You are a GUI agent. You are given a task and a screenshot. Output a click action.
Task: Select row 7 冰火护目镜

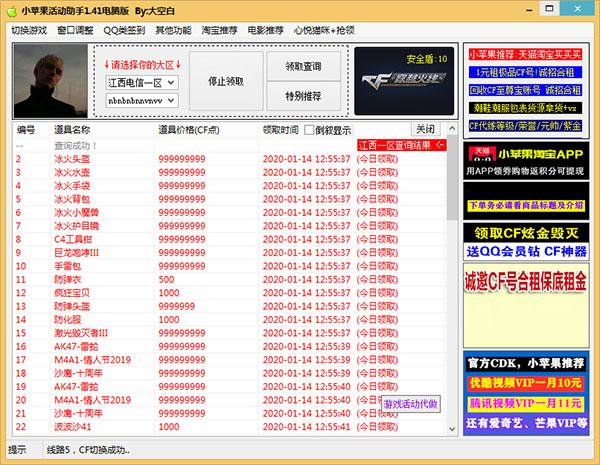point(230,226)
